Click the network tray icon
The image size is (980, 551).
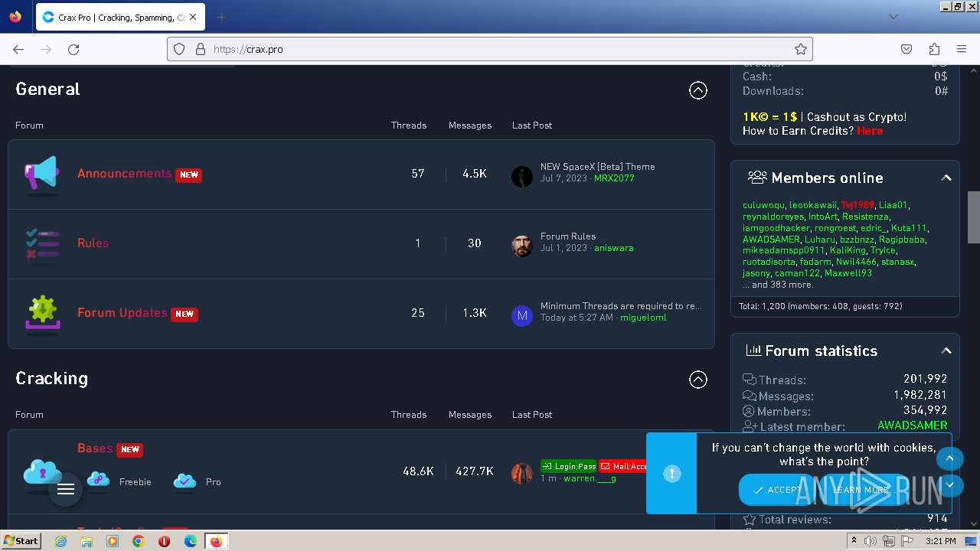tap(889, 541)
